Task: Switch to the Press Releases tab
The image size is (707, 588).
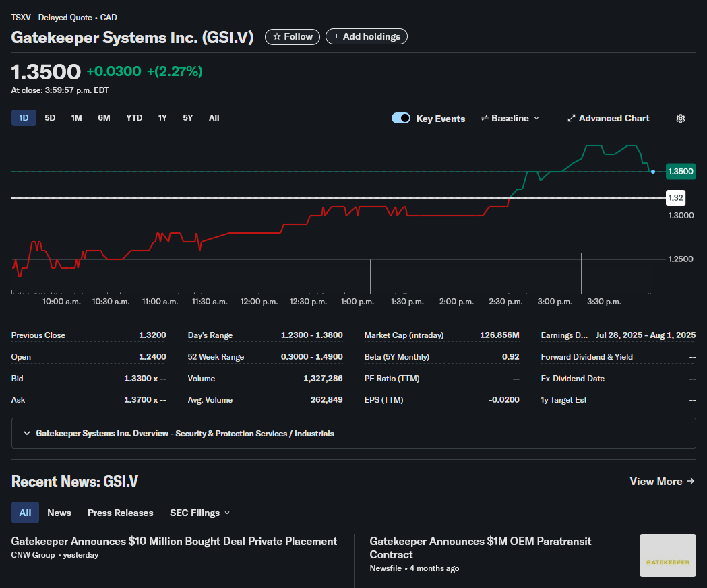Action: click(x=121, y=513)
